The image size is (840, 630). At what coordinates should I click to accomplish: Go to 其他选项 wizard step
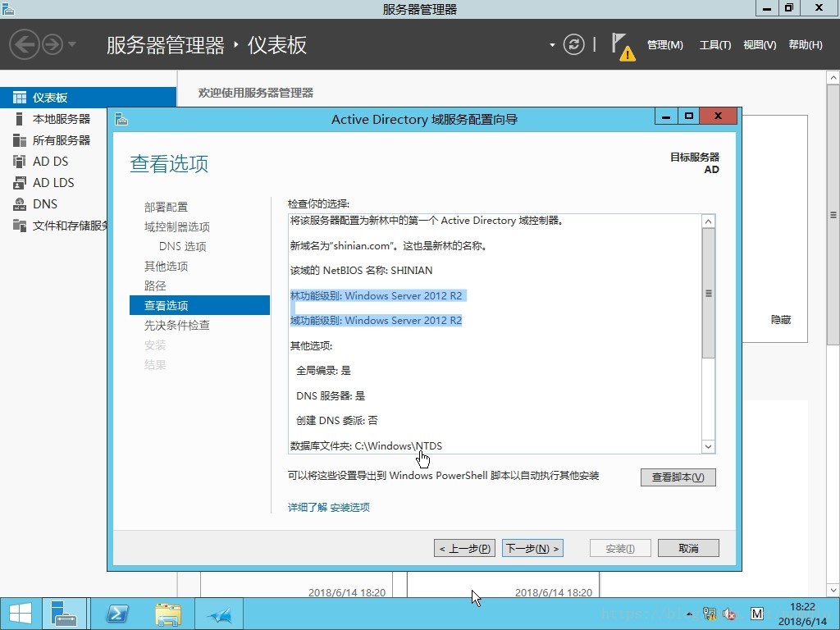click(166, 267)
